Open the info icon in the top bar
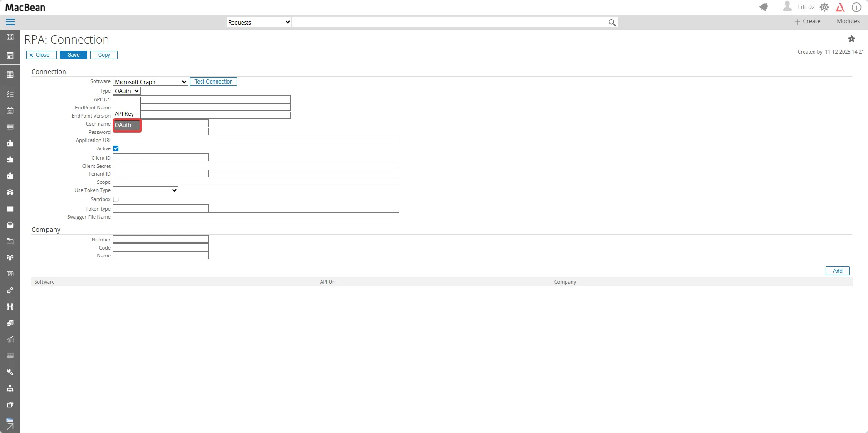The width and height of the screenshot is (868, 433). click(x=857, y=7)
